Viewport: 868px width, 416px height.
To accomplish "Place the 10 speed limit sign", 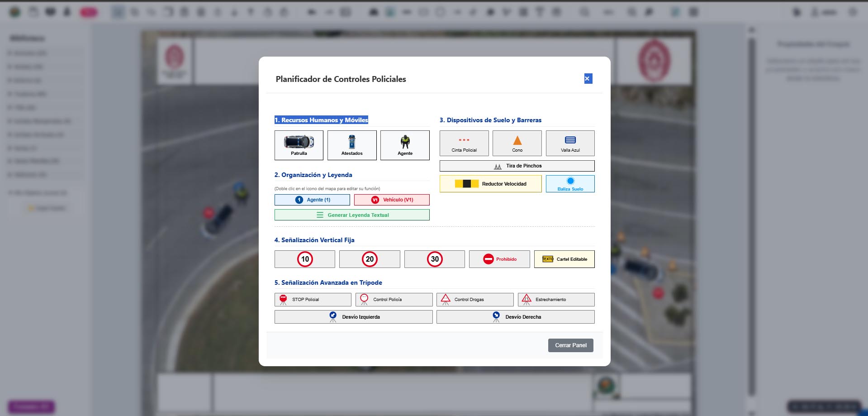I will pyautogui.click(x=305, y=259).
